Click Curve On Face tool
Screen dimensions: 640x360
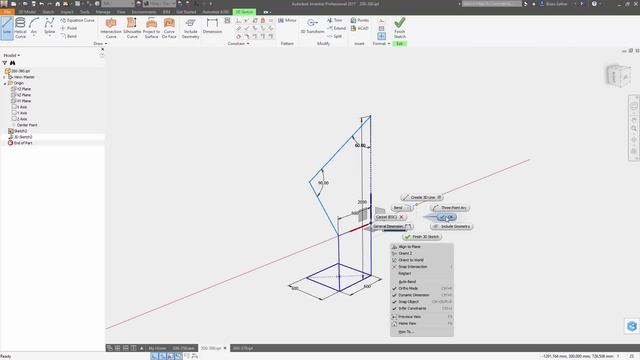click(169, 28)
